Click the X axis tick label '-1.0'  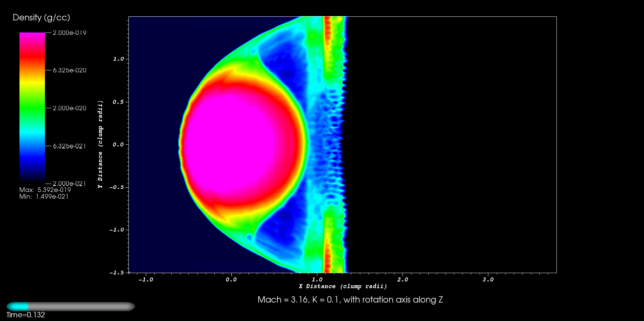(146, 279)
